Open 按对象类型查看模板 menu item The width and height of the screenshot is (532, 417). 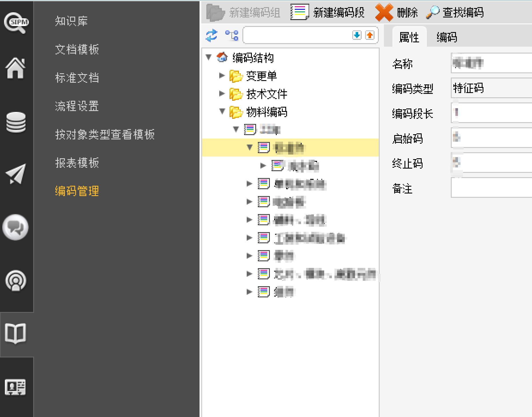(x=105, y=134)
